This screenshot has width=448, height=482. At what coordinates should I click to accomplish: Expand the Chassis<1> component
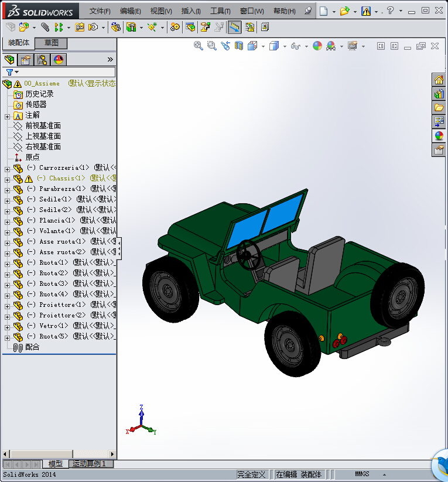tap(8, 180)
